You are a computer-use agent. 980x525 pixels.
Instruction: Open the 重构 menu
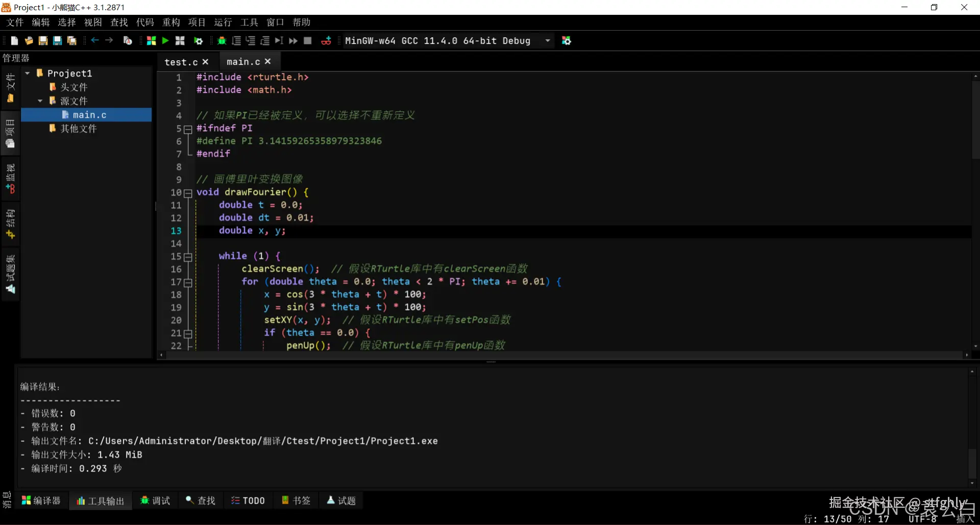pos(171,22)
